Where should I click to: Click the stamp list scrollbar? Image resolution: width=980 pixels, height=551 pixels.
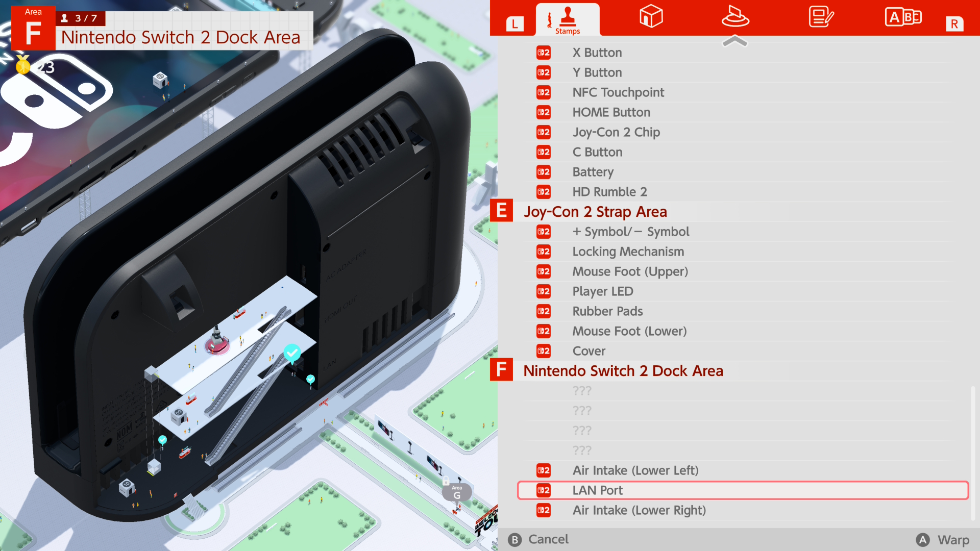pyautogui.click(x=973, y=453)
